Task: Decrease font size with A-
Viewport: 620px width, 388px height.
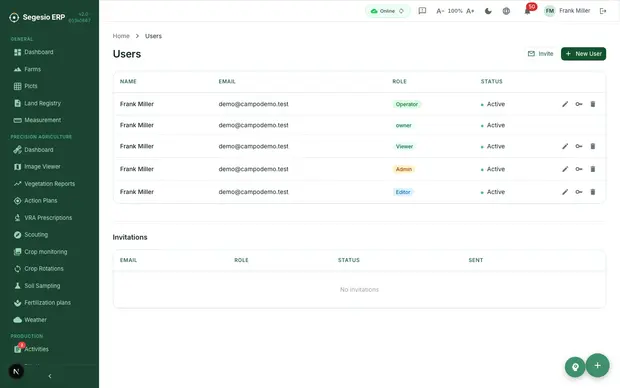Action: [x=440, y=11]
